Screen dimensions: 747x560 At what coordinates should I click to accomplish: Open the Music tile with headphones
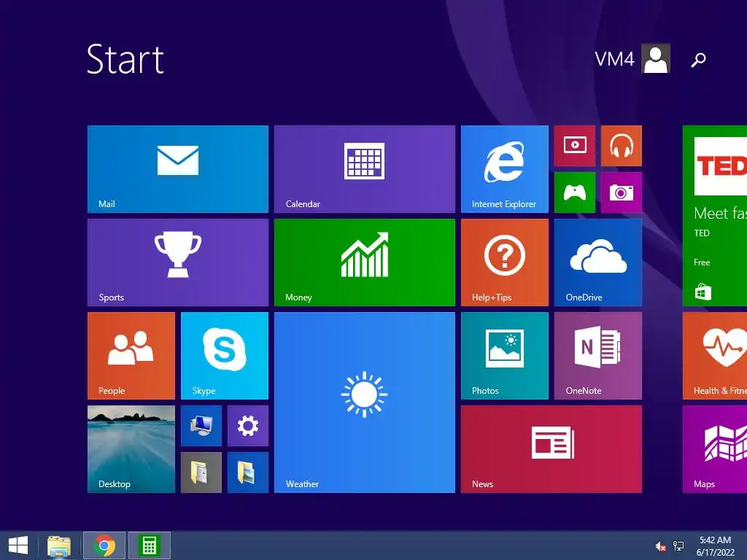click(622, 146)
